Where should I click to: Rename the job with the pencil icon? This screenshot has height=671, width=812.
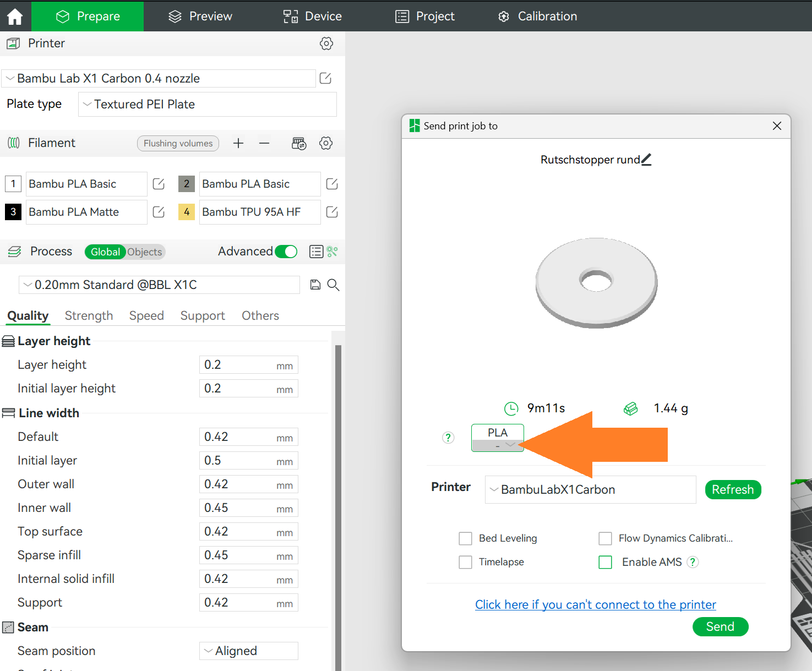(x=646, y=160)
